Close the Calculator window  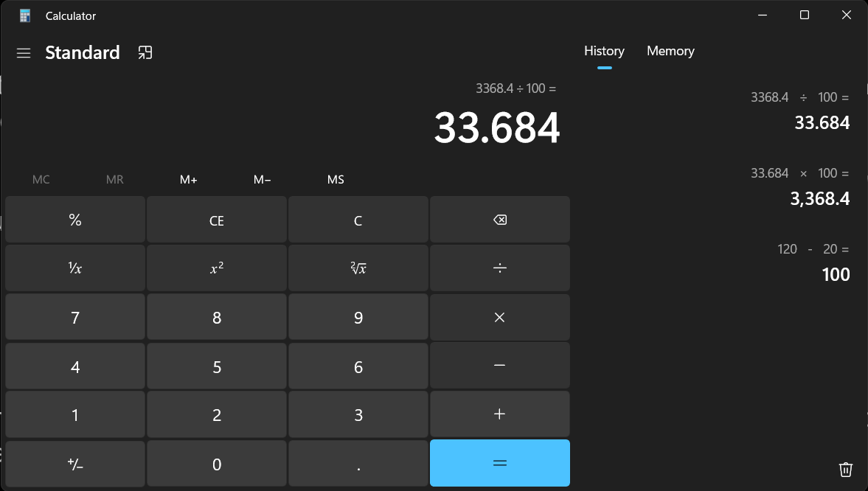click(x=847, y=15)
